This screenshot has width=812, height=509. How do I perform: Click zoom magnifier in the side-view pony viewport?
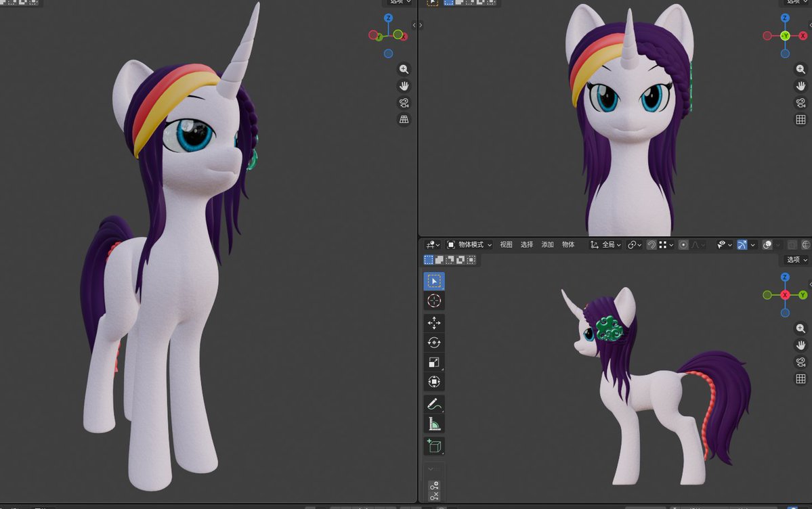pyautogui.click(x=800, y=328)
